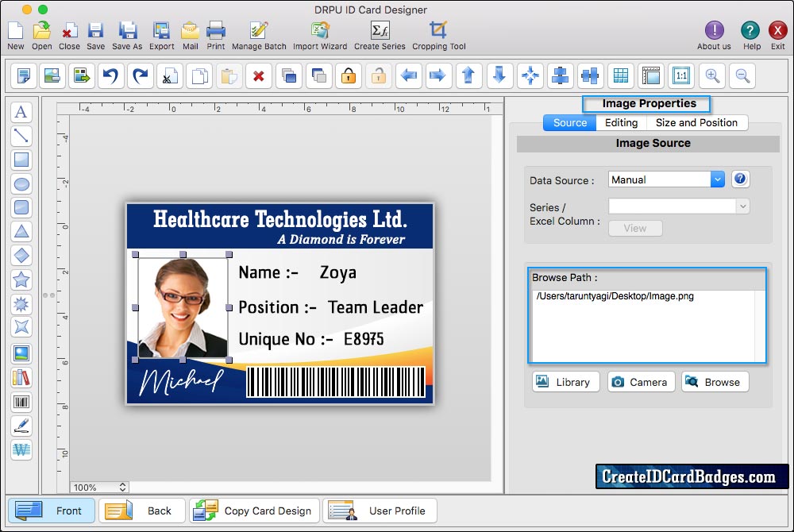Viewport: 794px width, 532px height.
Task: Select the barcode on the card
Action: pos(336,382)
